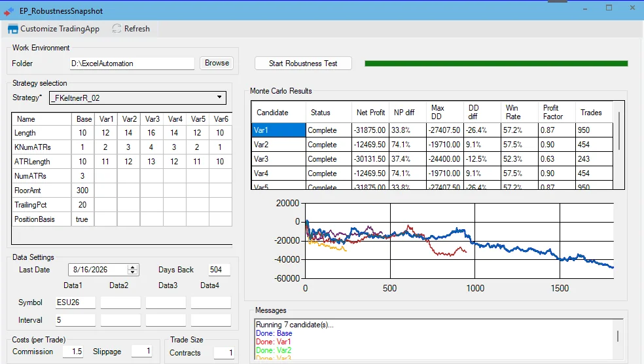Click the FloorAmt Base value 300
Screen dimensions: 644x364
pyautogui.click(x=82, y=191)
